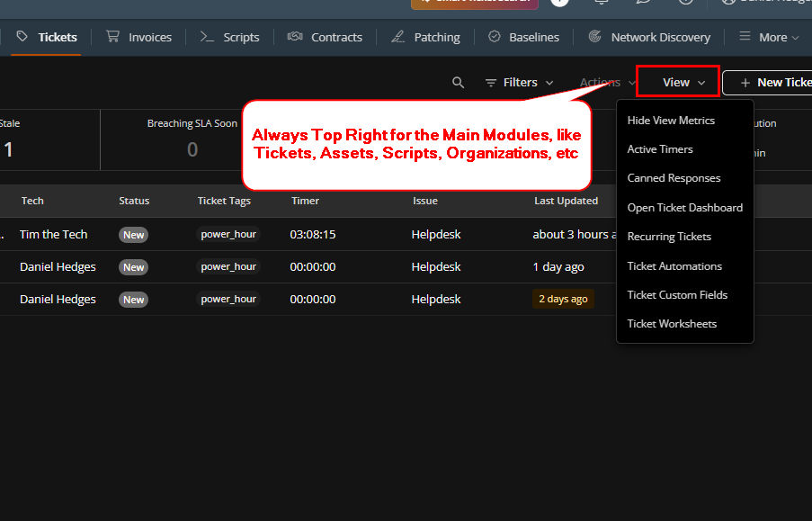The image size is (812, 521).
Task: Open the Actions dropdown
Action: 608,83
